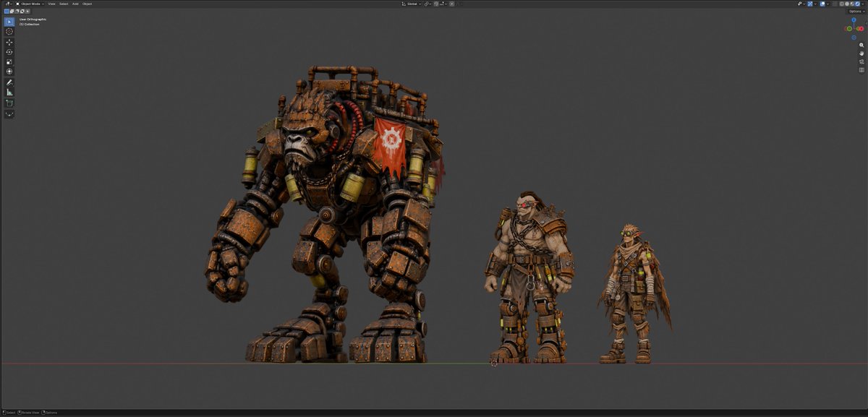The height and width of the screenshot is (417, 868).
Task: Open the View menu
Action: tap(51, 4)
